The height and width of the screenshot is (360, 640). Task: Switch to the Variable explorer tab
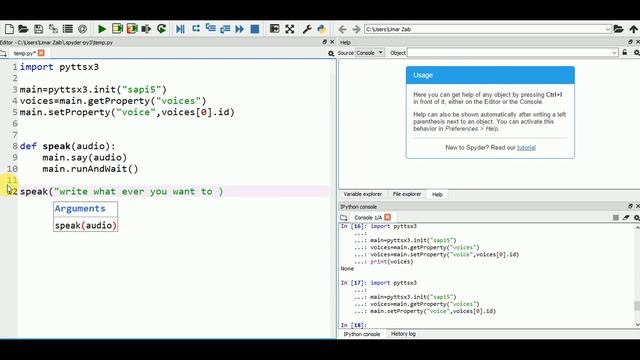click(362, 194)
